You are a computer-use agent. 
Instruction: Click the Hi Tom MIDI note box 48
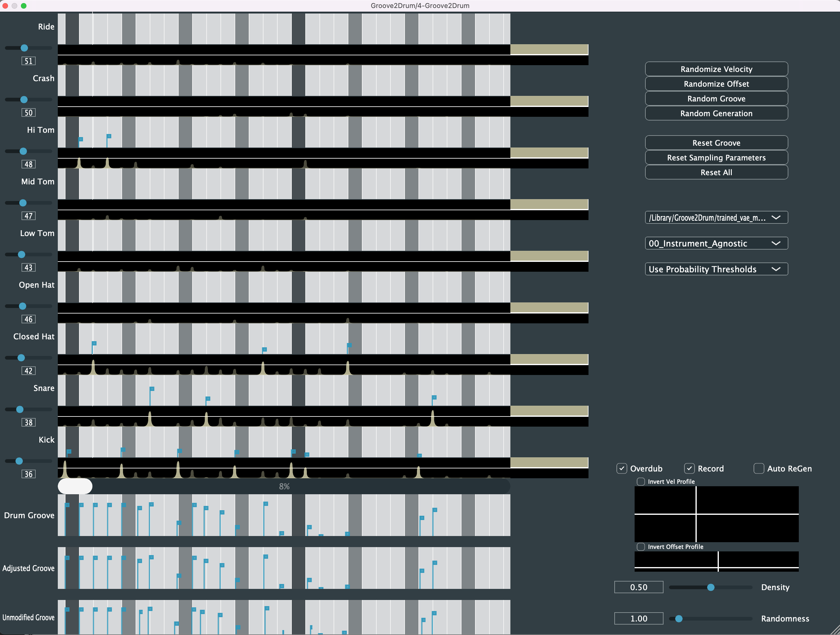tap(29, 164)
